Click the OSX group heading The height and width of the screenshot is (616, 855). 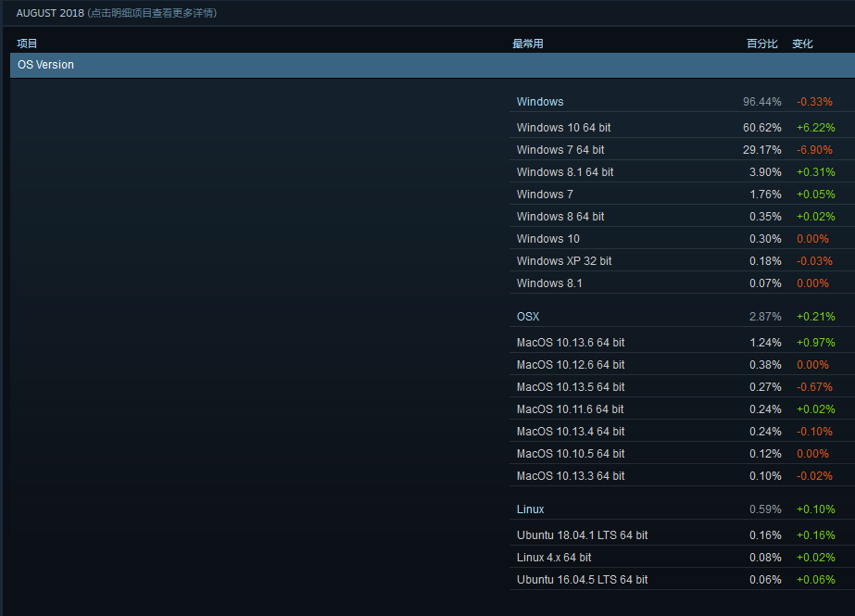(528, 317)
